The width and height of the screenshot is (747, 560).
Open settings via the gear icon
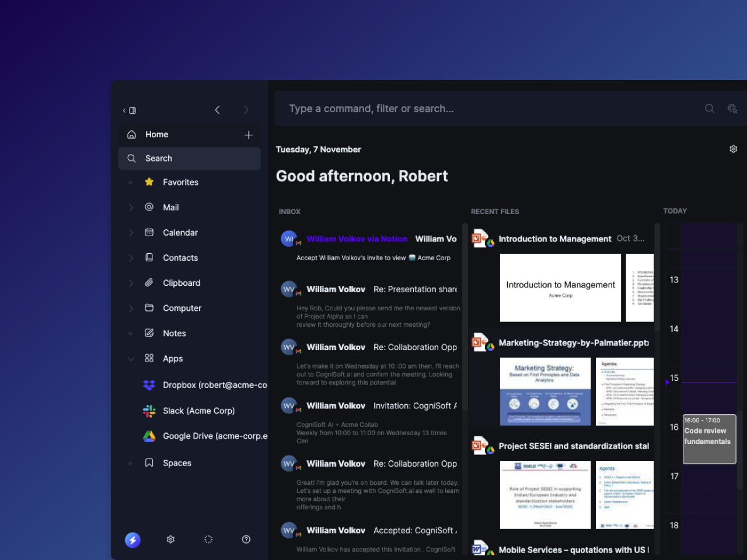point(170,540)
